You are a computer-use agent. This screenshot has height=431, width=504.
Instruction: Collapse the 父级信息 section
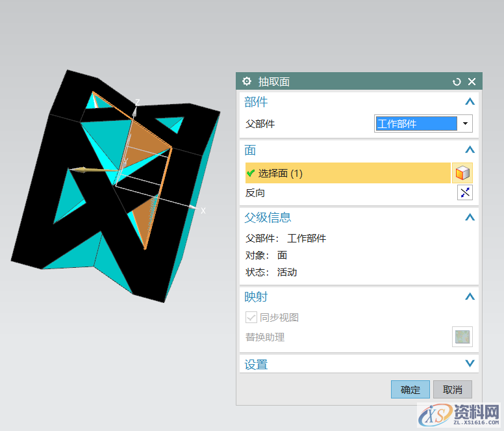coord(470,217)
